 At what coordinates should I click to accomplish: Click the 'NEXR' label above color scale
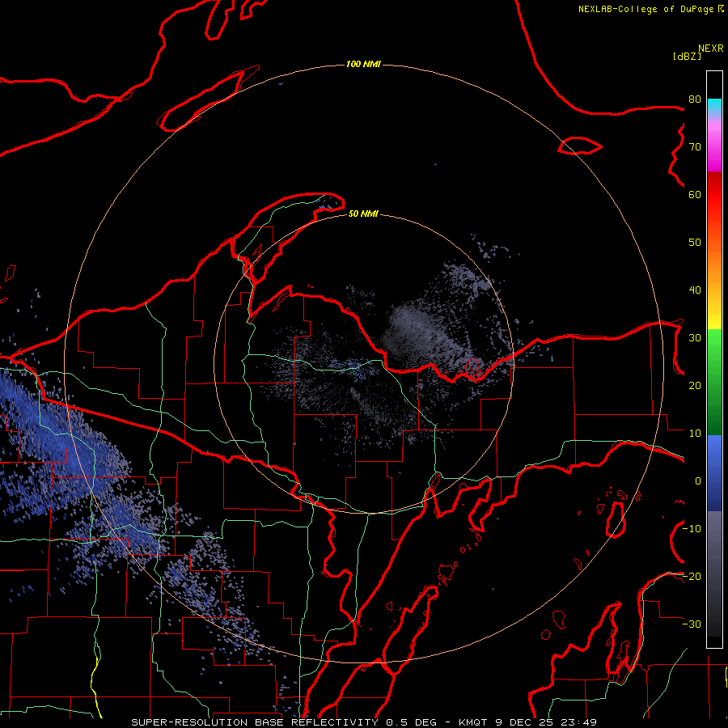[x=710, y=49]
